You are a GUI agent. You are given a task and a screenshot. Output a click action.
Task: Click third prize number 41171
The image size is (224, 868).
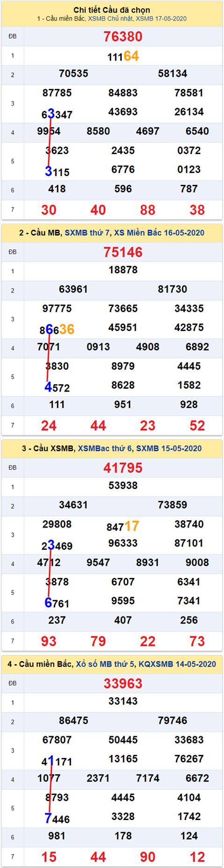point(57,761)
